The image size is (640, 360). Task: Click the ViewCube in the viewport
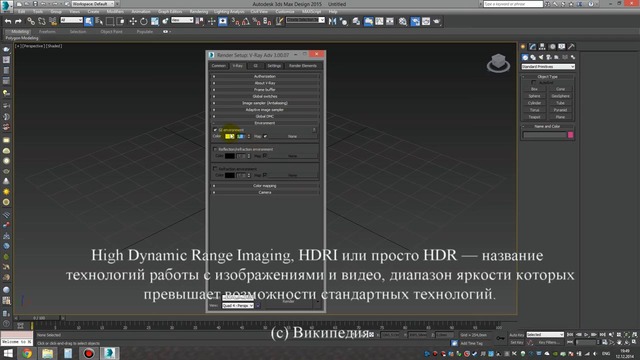(x=498, y=63)
